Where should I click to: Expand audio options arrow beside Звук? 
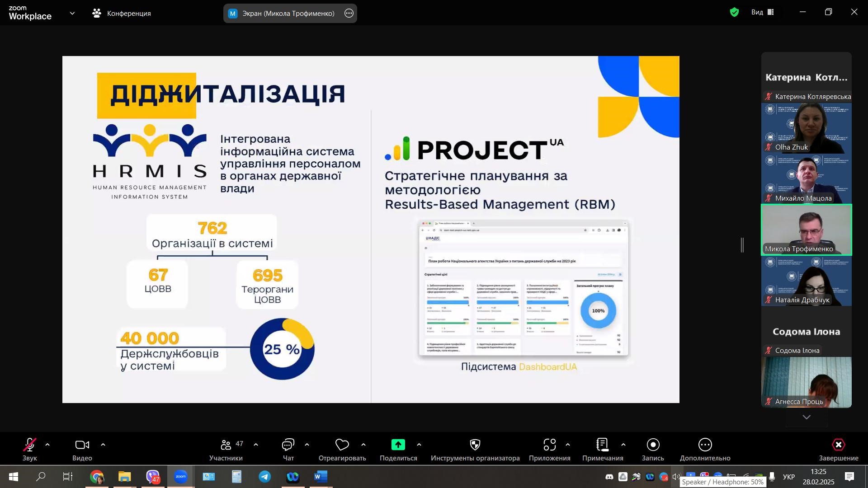point(47,445)
